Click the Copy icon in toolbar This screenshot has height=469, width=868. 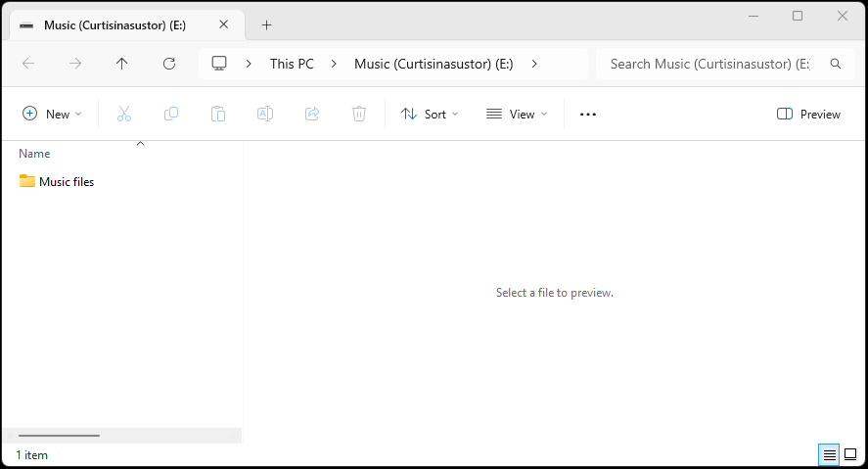tap(171, 115)
